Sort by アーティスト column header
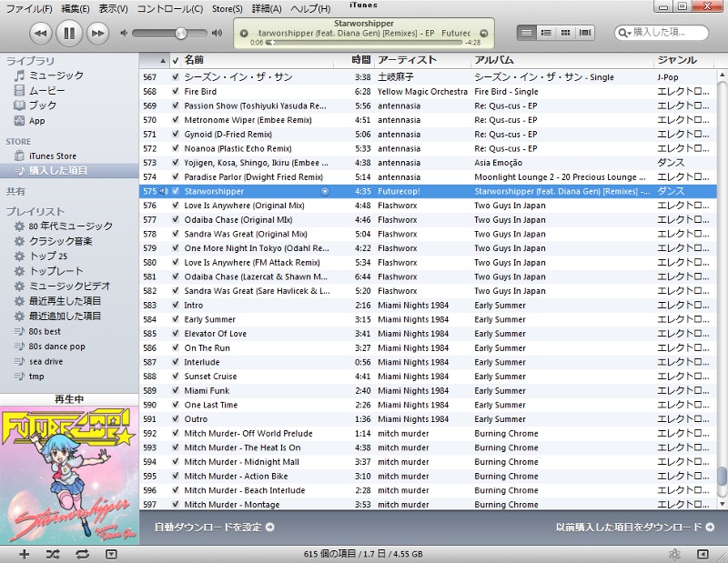 click(x=422, y=60)
